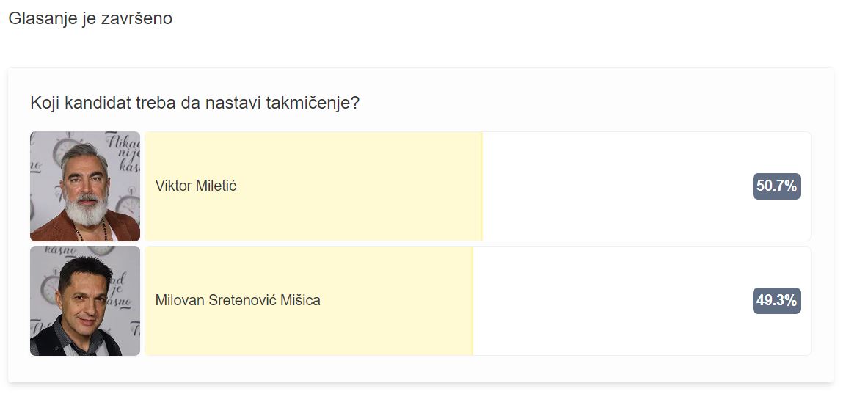The height and width of the screenshot is (394, 868).
Task: Click the clock graphic behind Viktor's head
Action: tap(65, 150)
